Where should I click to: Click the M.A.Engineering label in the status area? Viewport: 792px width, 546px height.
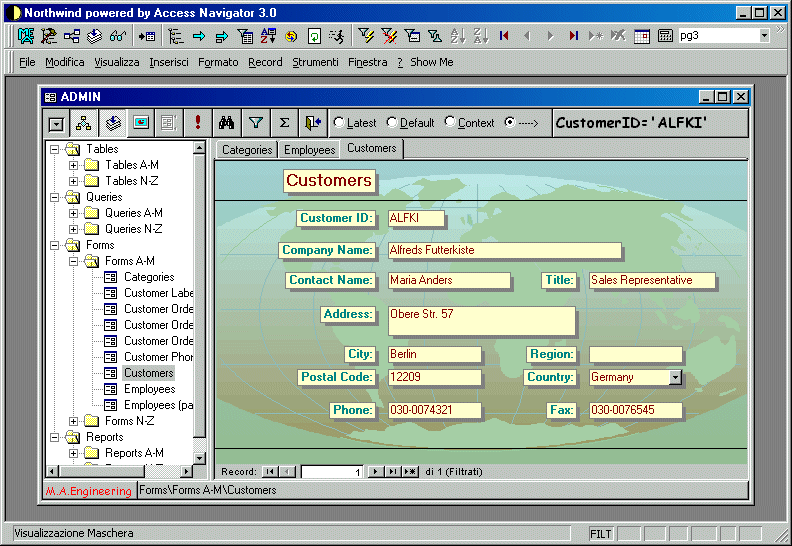point(89,491)
